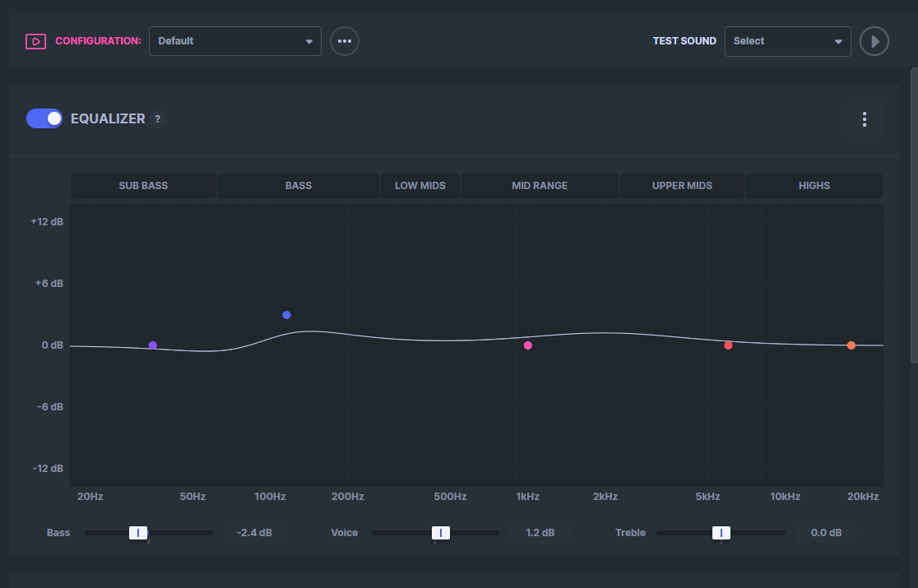The image size is (918, 588).
Task: Open the Test Sound Select dropdown
Action: 787,42
